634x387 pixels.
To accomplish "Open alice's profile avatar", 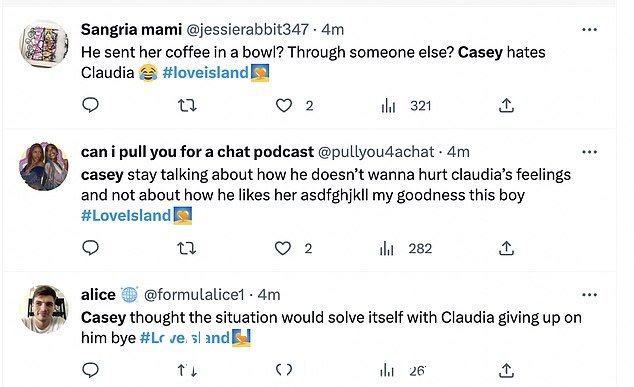I will point(44,309).
